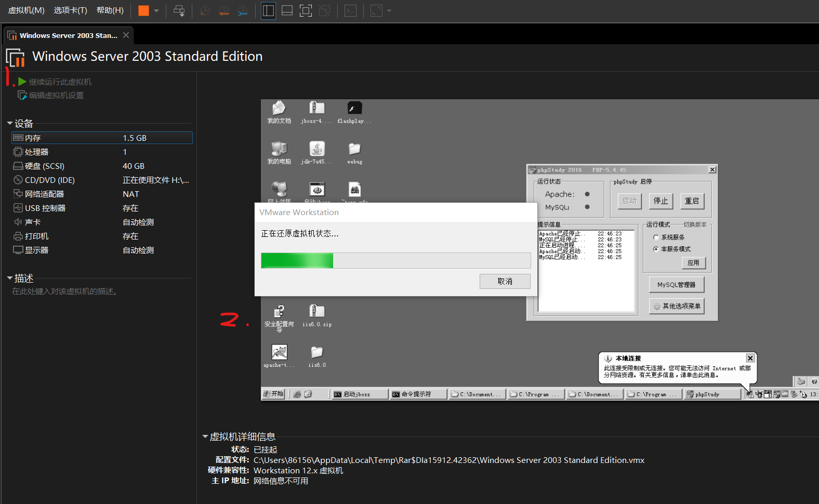
Task: Click the revert to snapshot icon
Action: [224, 10]
